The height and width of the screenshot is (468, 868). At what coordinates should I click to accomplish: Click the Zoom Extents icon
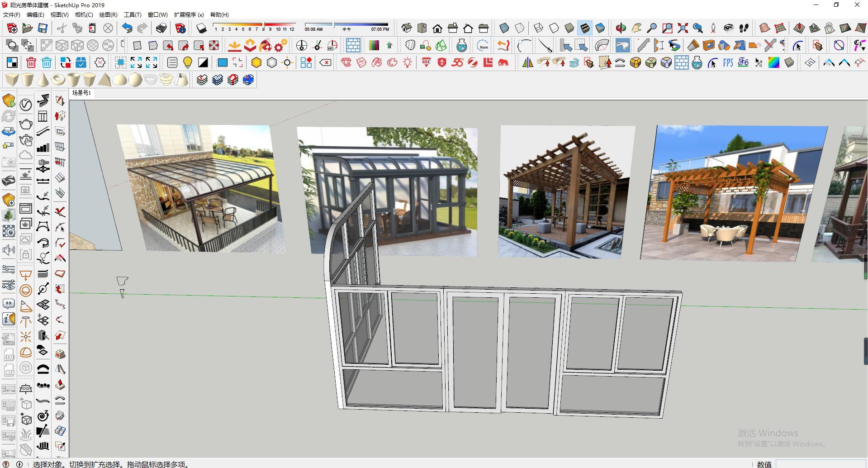(x=683, y=28)
